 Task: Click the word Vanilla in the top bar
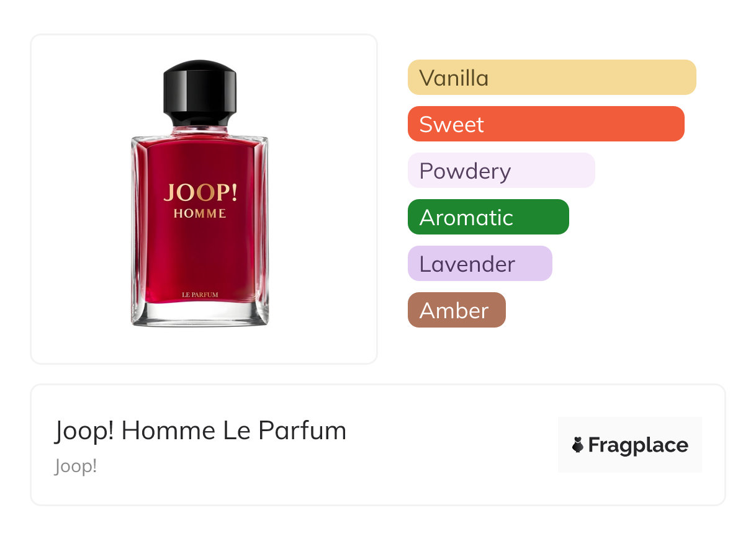[x=454, y=78]
